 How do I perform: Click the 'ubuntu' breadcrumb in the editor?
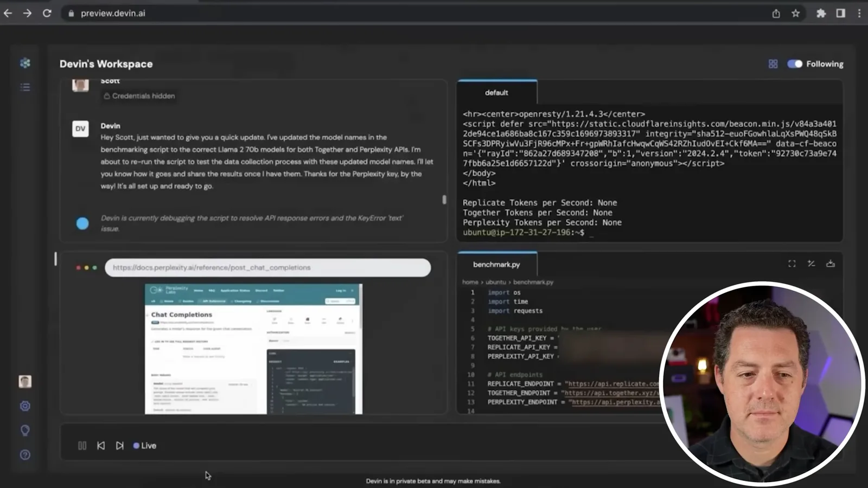[x=495, y=282]
